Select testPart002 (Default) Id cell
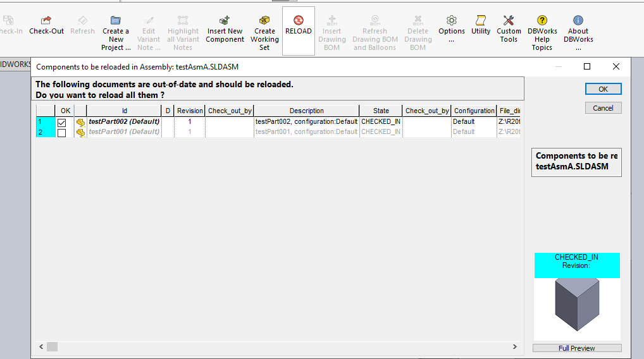This screenshot has height=359, width=644. coord(124,121)
